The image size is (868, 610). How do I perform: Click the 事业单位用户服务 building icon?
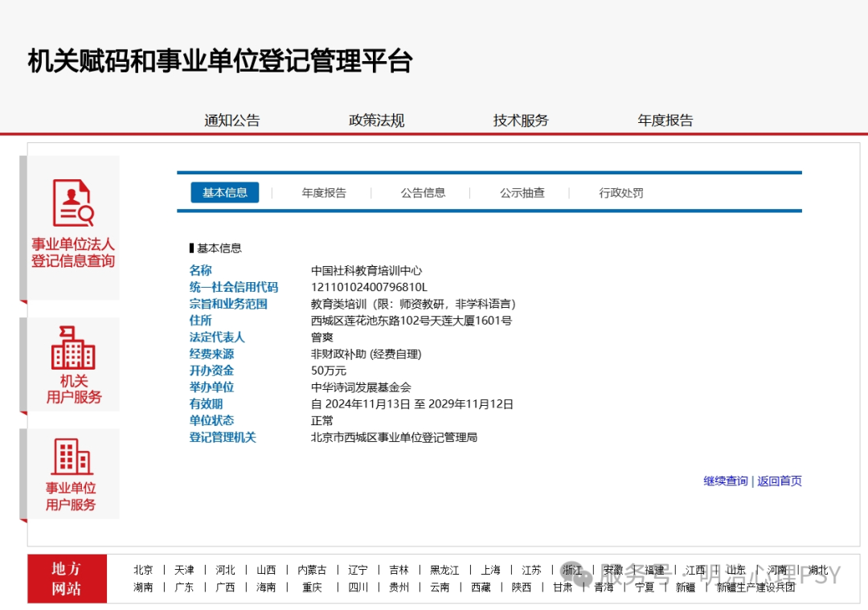[72, 456]
